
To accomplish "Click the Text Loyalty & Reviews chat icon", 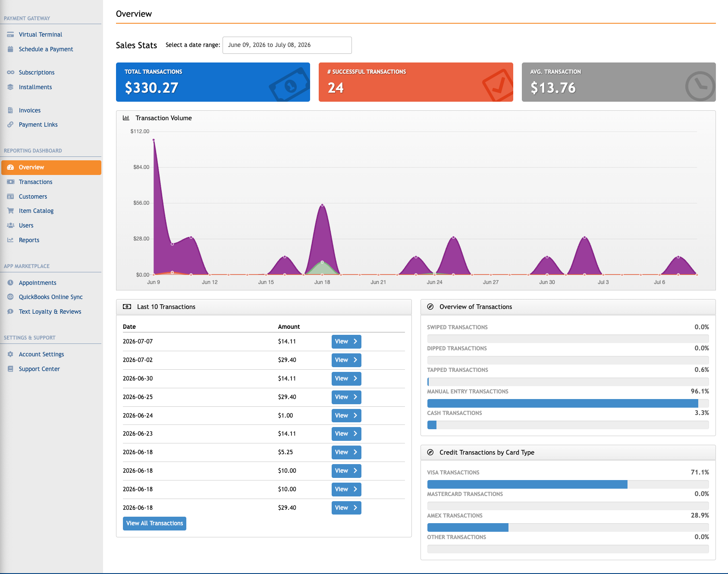I will 10,312.
